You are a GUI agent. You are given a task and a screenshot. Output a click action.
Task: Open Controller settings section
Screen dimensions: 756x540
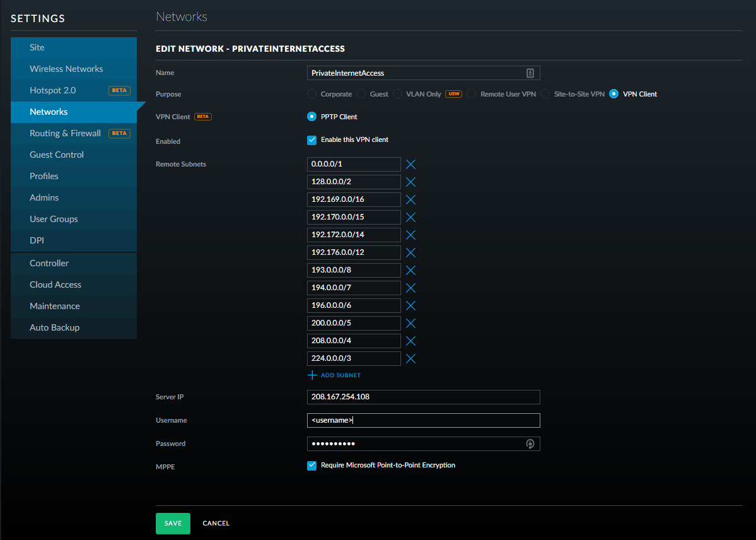tap(74, 264)
